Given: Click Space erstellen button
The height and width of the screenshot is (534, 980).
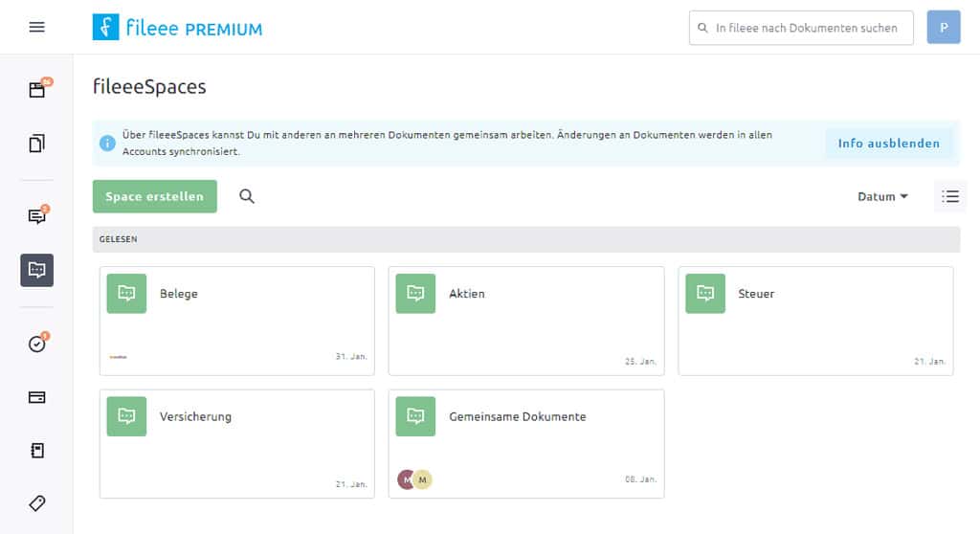Looking at the screenshot, I should [155, 196].
